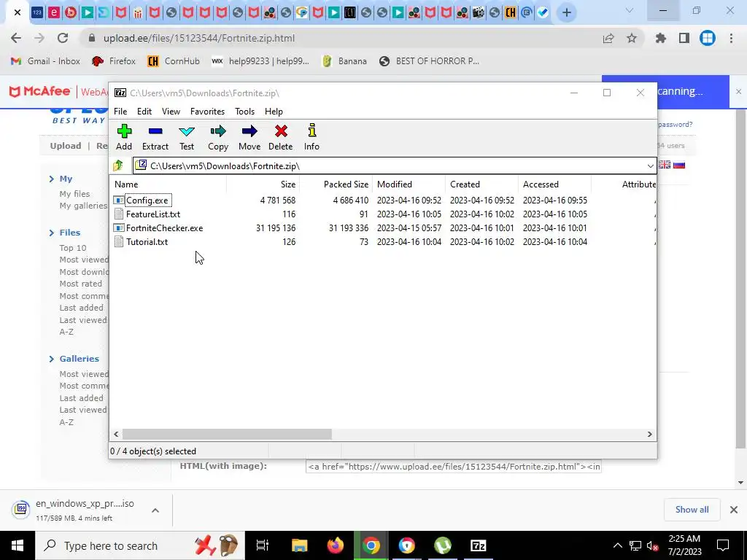Open a new browser tab
Screen dimensions: 747x560
(566, 12)
